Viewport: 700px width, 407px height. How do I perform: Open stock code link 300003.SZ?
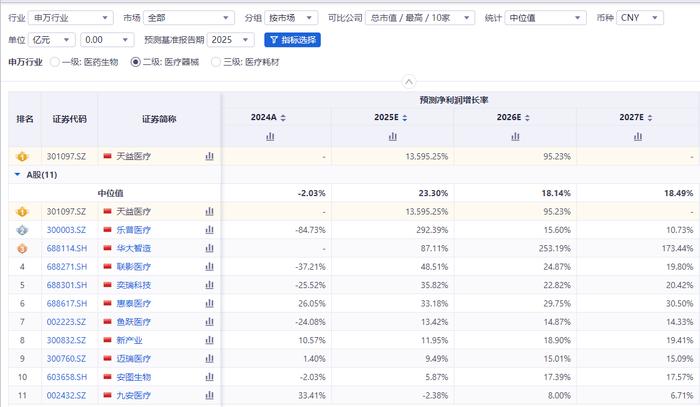click(67, 230)
